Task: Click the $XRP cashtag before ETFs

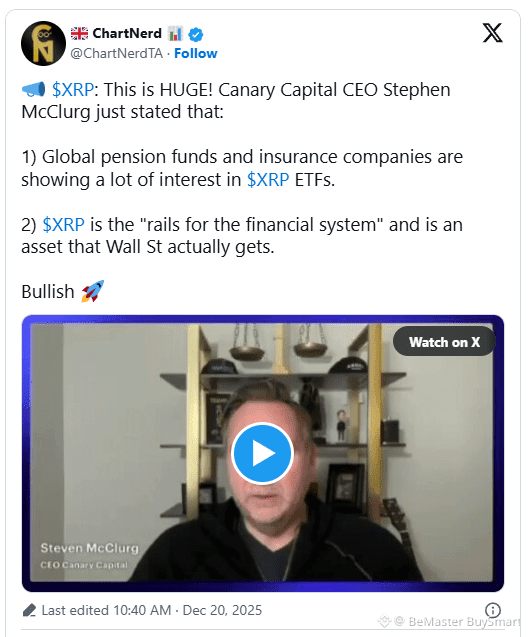Action: pyautogui.click(x=268, y=180)
